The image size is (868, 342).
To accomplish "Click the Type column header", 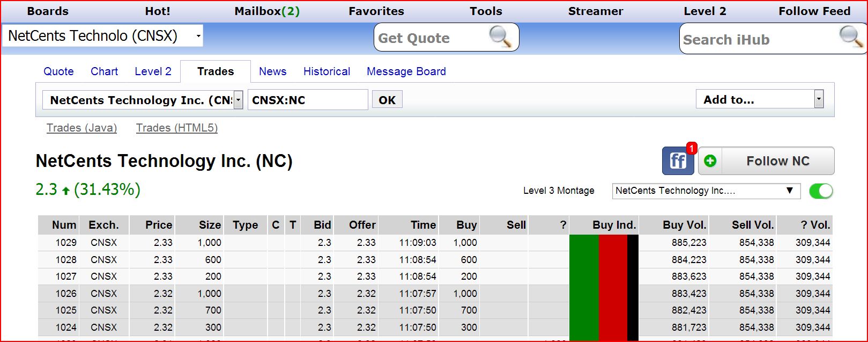I will pos(245,225).
